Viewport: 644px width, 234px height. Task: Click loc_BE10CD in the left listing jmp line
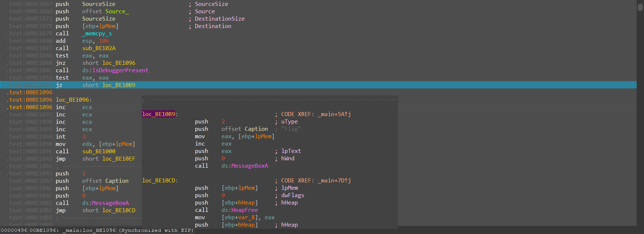point(119,210)
